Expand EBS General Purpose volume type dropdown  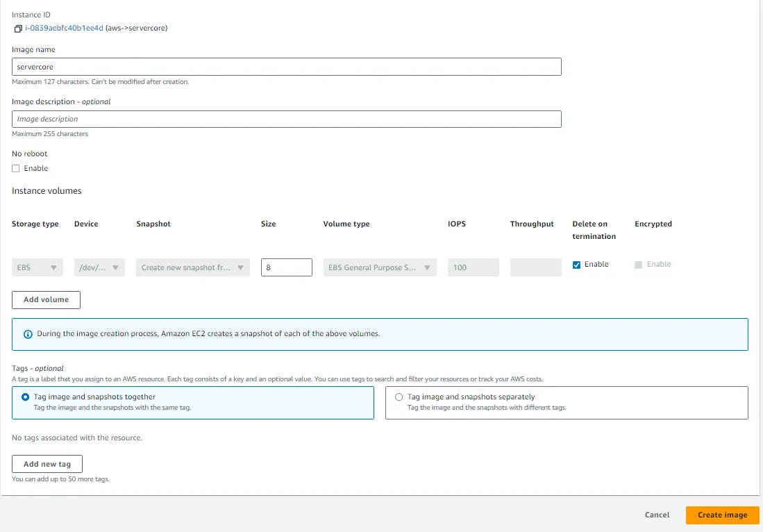click(x=380, y=267)
